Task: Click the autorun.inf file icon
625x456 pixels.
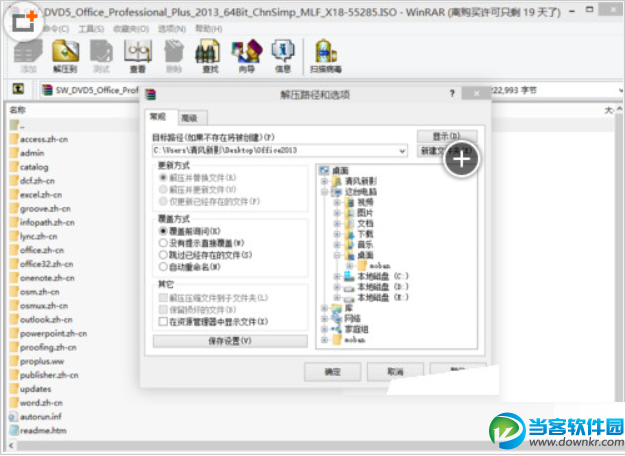Action: pos(13,417)
